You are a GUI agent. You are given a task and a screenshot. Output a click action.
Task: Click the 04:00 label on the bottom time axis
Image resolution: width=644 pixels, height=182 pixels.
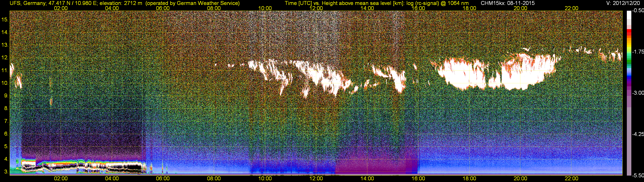click(112, 179)
